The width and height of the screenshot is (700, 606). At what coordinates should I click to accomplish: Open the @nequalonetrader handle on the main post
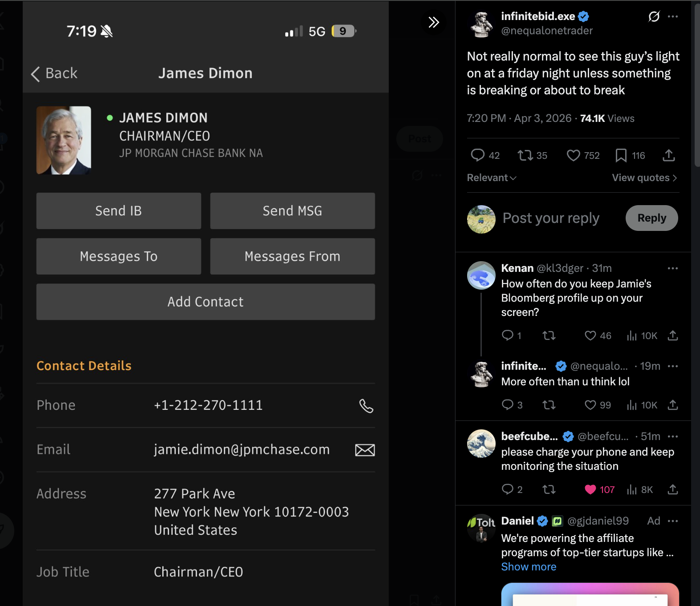[547, 31]
